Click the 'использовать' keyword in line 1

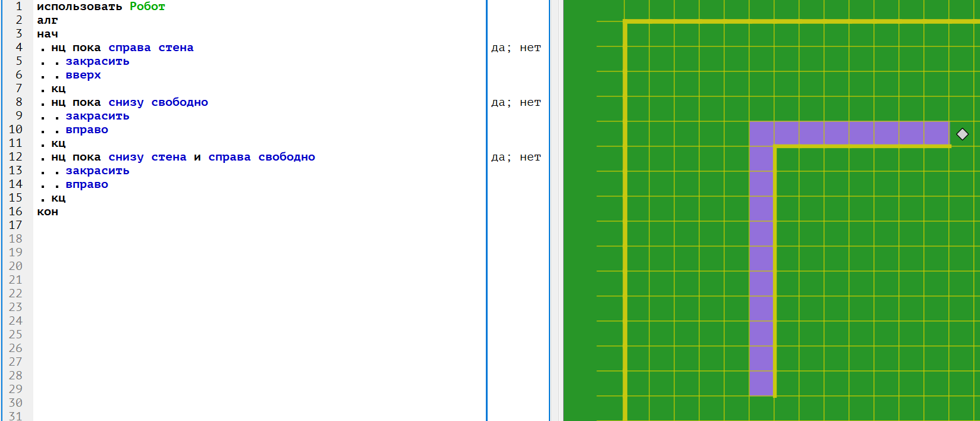click(79, 7)
